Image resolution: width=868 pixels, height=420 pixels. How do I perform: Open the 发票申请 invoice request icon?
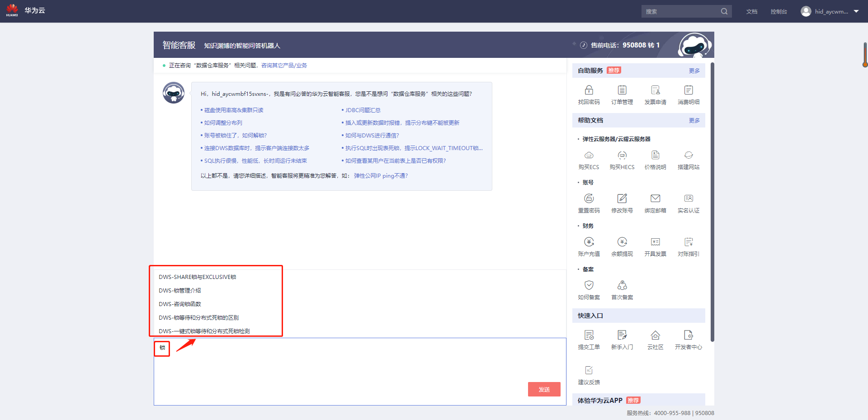point(656,90)
